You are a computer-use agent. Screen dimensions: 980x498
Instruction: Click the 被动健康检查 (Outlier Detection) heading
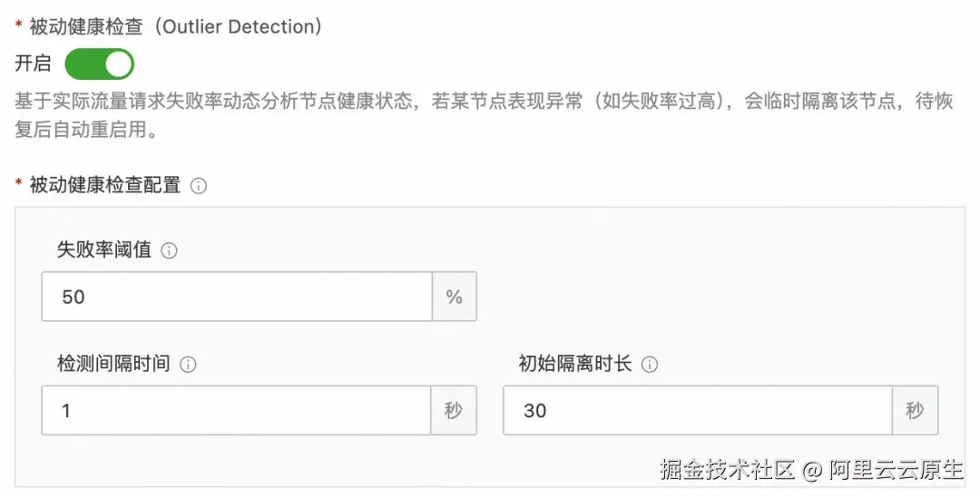pos(176,27)
